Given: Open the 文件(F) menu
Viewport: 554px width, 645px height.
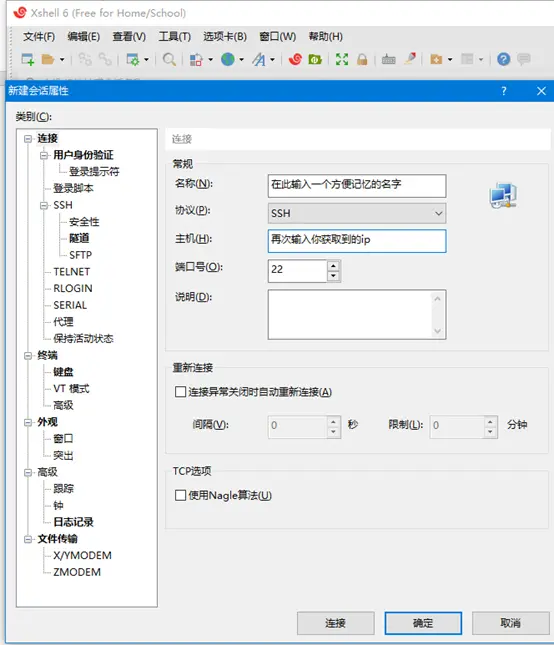Looking at the screenshot, I should point(39,37).
